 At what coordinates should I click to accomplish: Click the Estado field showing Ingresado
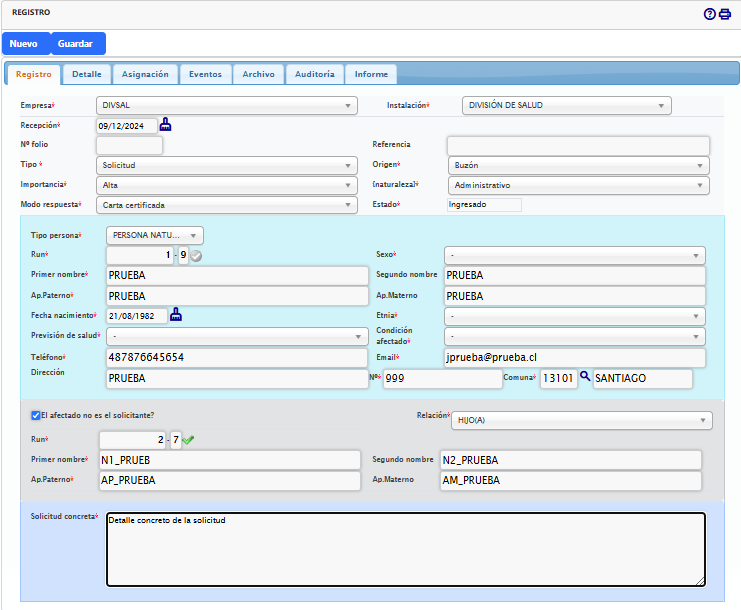pos(484,205)
